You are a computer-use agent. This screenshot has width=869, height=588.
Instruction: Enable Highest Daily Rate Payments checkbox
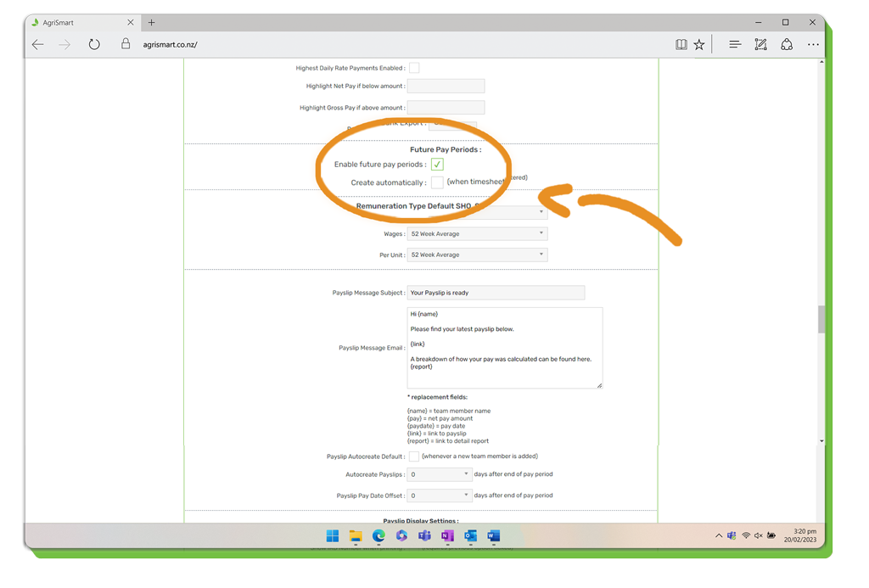pyautogui.click(x=414, y=68)
